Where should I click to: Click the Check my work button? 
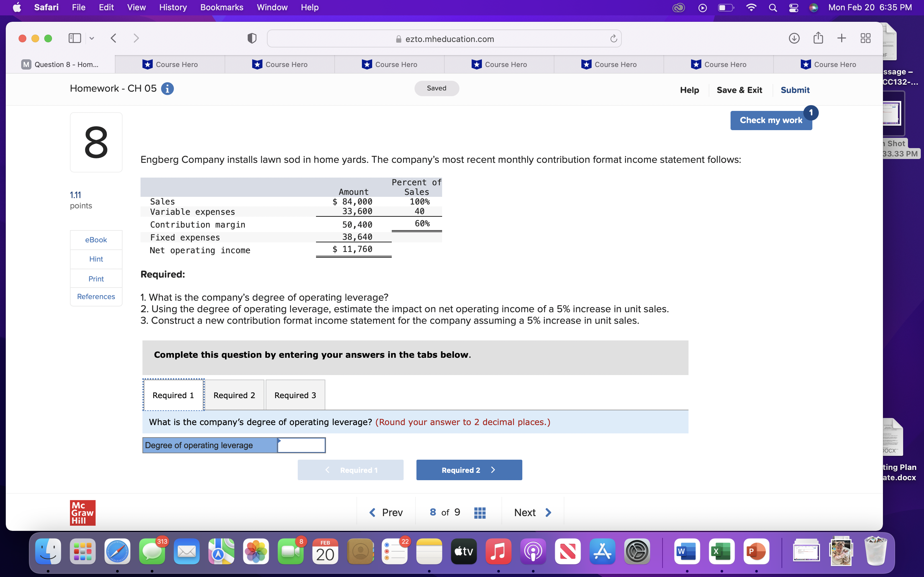[x=771, y=120]
